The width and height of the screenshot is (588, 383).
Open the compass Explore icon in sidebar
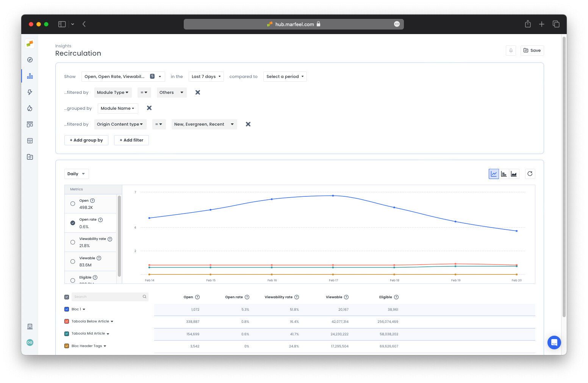click(x=30, y=60)
